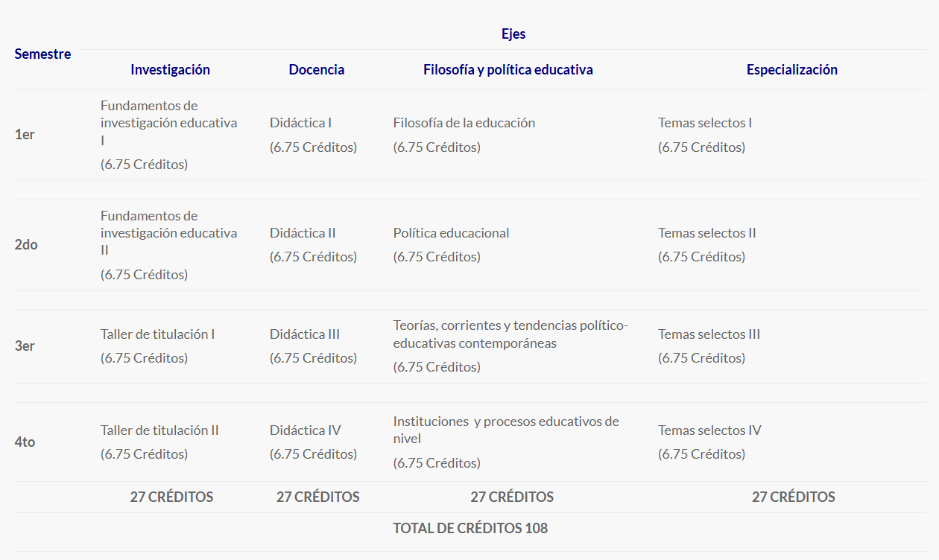
Task: Select the Temas selectos II course
Action: tap(707, 233)
